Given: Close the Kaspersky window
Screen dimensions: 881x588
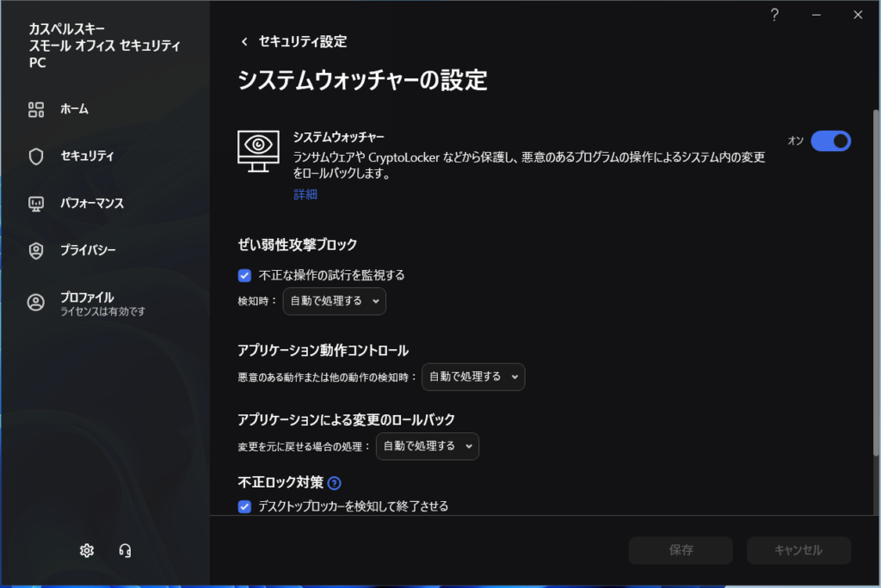Looking at the screenshot, I should [858, 15].
